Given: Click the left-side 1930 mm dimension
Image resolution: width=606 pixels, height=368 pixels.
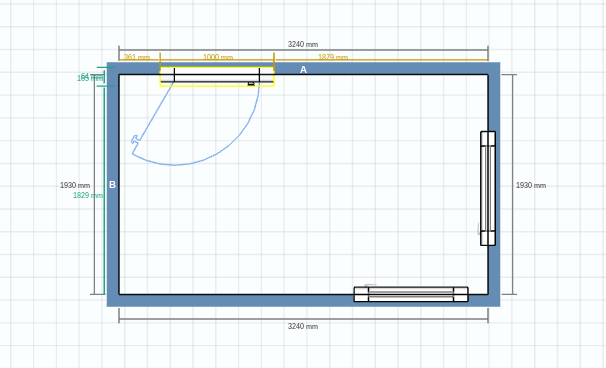Looking at the screenshot, I should [x=75, y=186].
